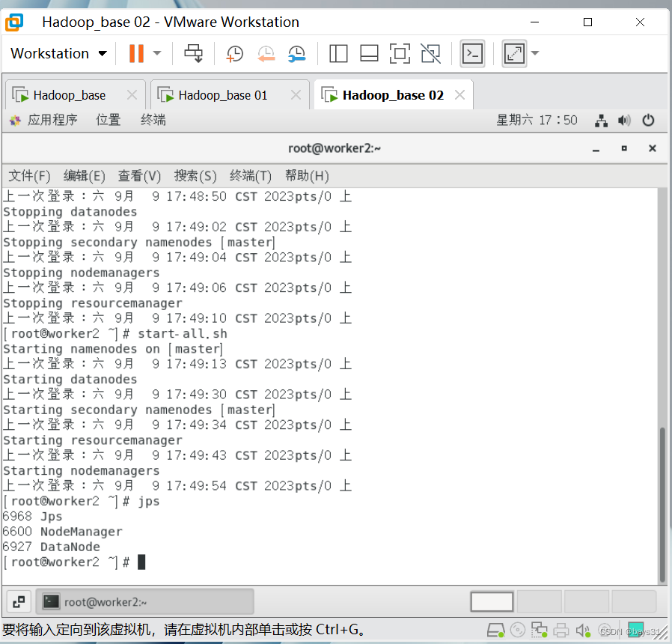Screen dimensions: 672x644
Task: Click the terminal vertical scrollbar thumb
Action: 662,504
